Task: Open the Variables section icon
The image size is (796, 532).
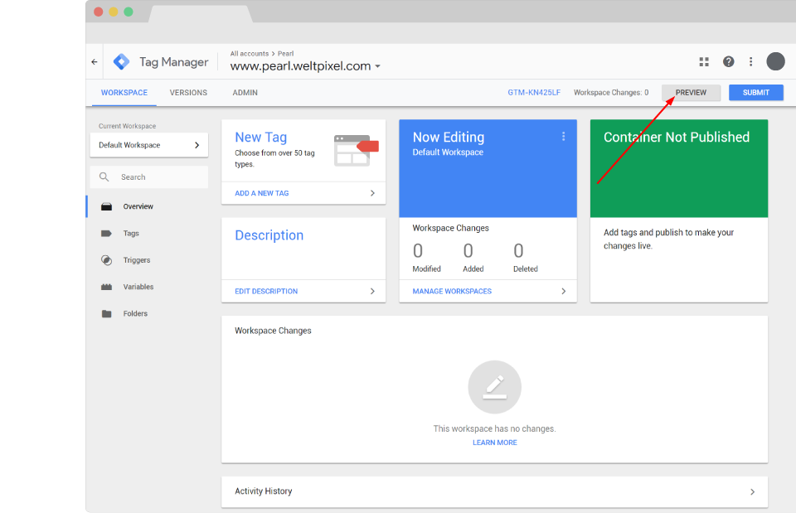Action: click(106, 286)
